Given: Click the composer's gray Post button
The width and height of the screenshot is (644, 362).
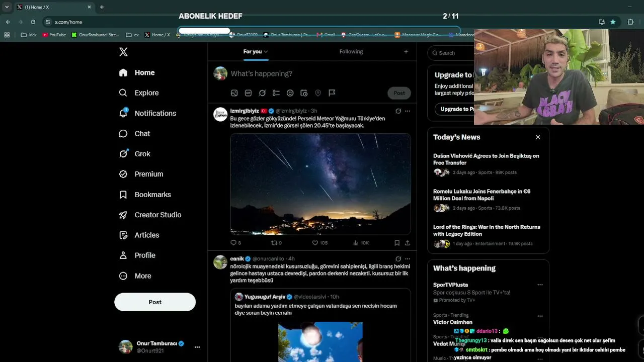Looking at the screenshot, I should [399, 93].
